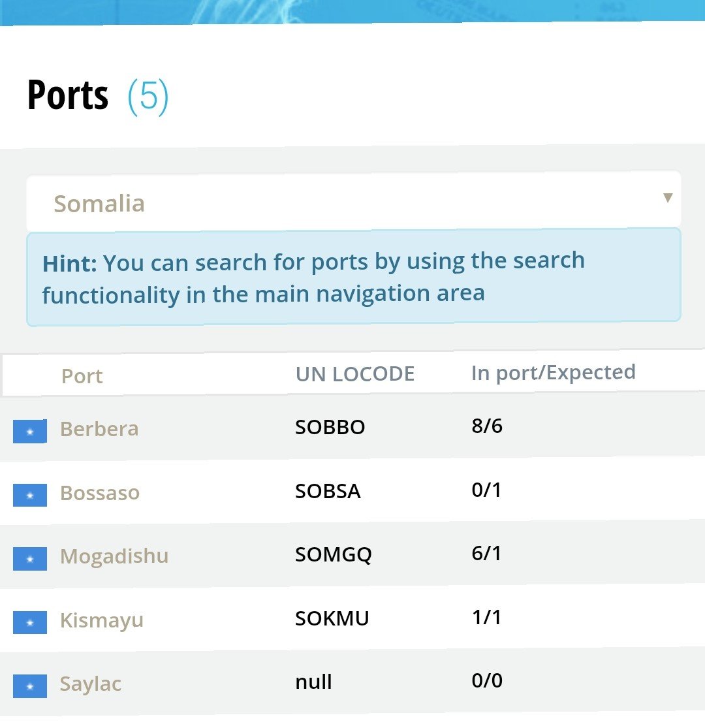Select the Mogadishu port link

114,556
